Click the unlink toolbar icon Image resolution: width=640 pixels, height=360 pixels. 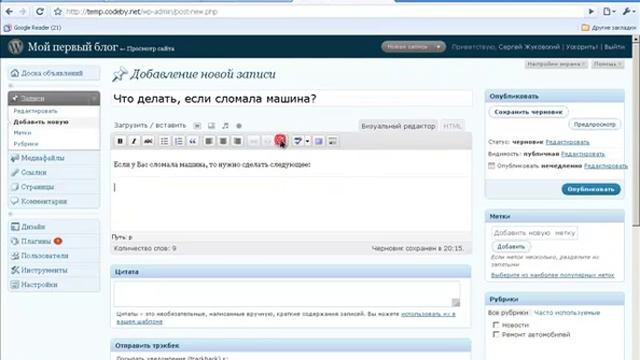click(x=267, y=141)
